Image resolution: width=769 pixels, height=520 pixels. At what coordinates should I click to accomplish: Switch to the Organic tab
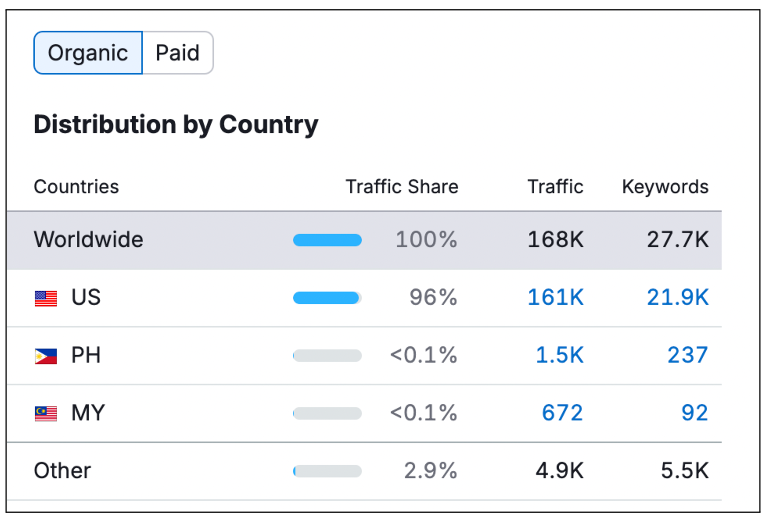pos(88,53)
